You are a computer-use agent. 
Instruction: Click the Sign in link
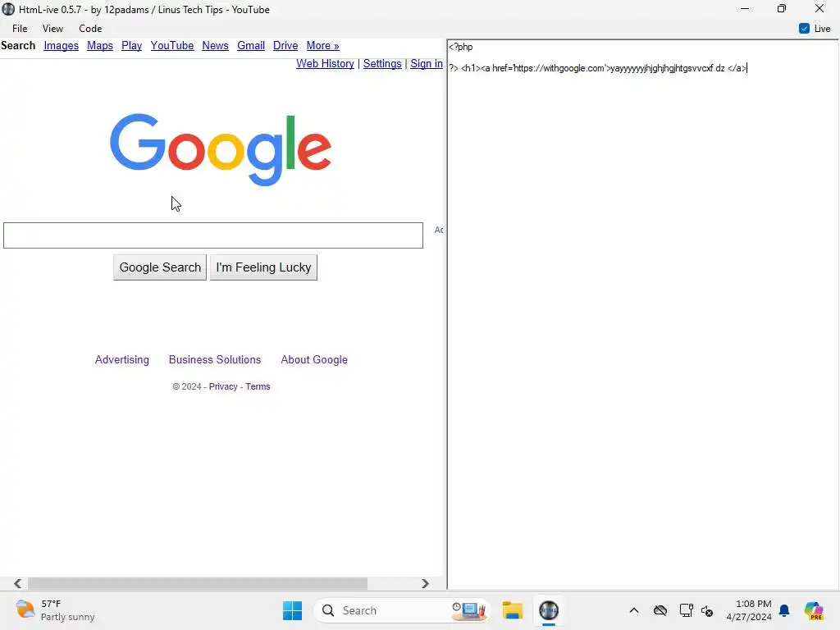coord(427,64)
